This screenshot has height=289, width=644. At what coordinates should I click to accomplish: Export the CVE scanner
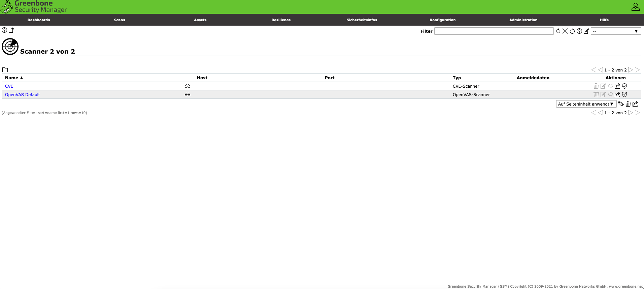click(x=617, y=86)
